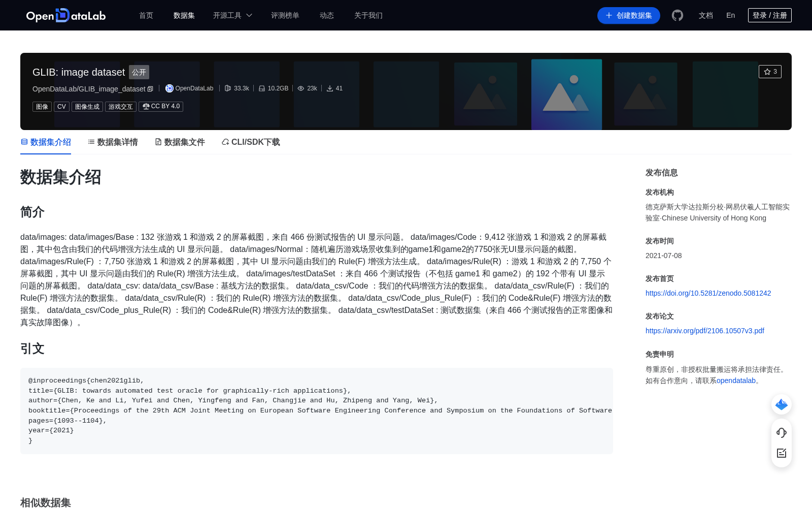Click the 游戏交互 tag
Screen dimensions: 812x508
click(121, 107)
